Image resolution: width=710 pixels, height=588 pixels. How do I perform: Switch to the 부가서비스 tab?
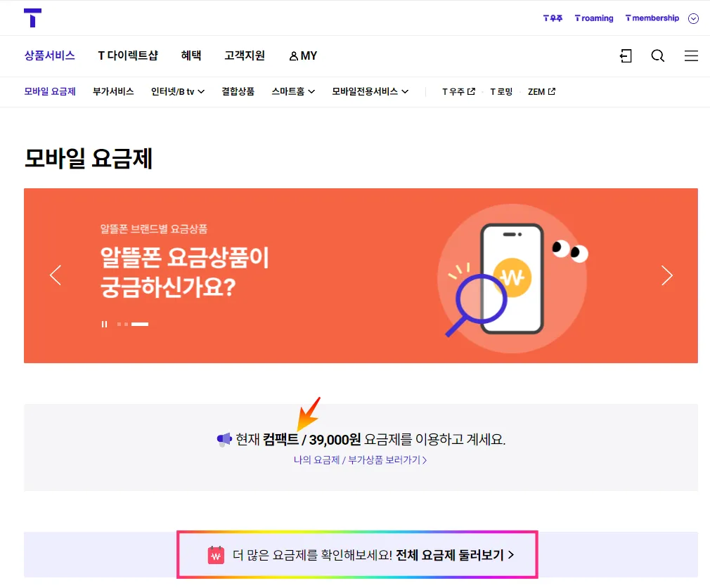pyautogui.click(x=112, y=91)
